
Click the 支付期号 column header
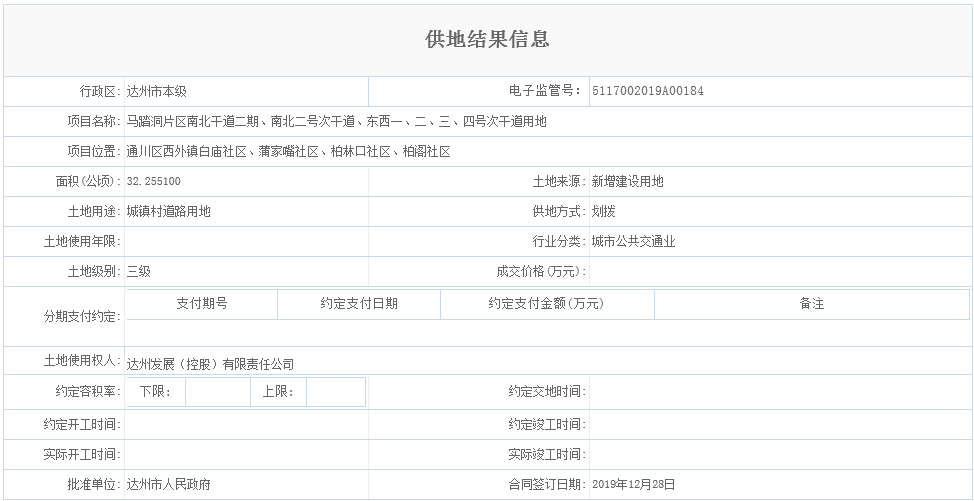coord(202,304)
